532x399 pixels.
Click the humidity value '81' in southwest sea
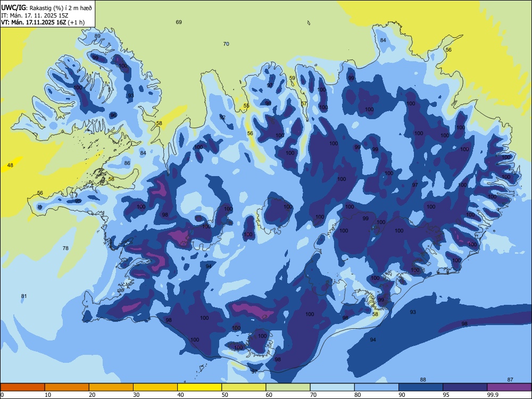[24, 296]
